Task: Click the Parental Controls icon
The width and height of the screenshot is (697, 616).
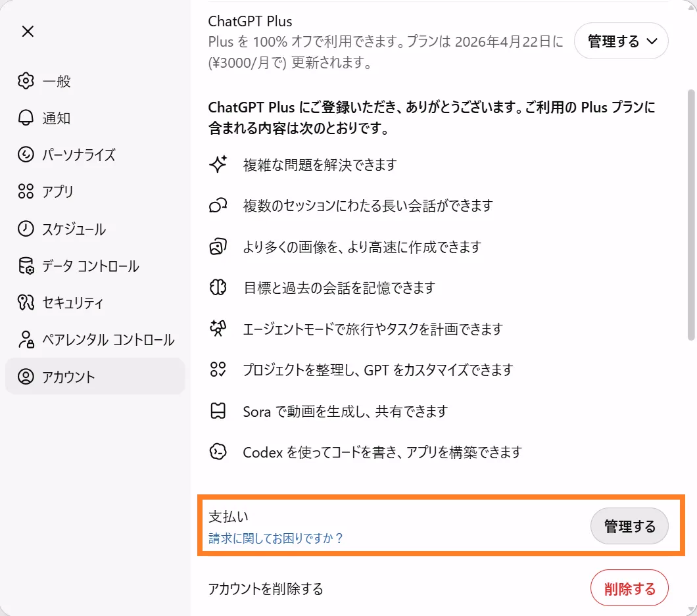Action: (26, 340)
